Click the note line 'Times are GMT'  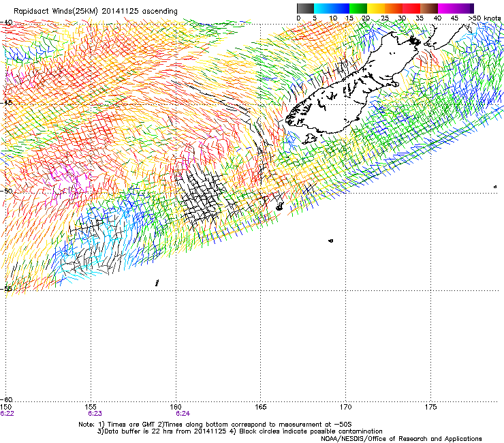coord(131,425)
